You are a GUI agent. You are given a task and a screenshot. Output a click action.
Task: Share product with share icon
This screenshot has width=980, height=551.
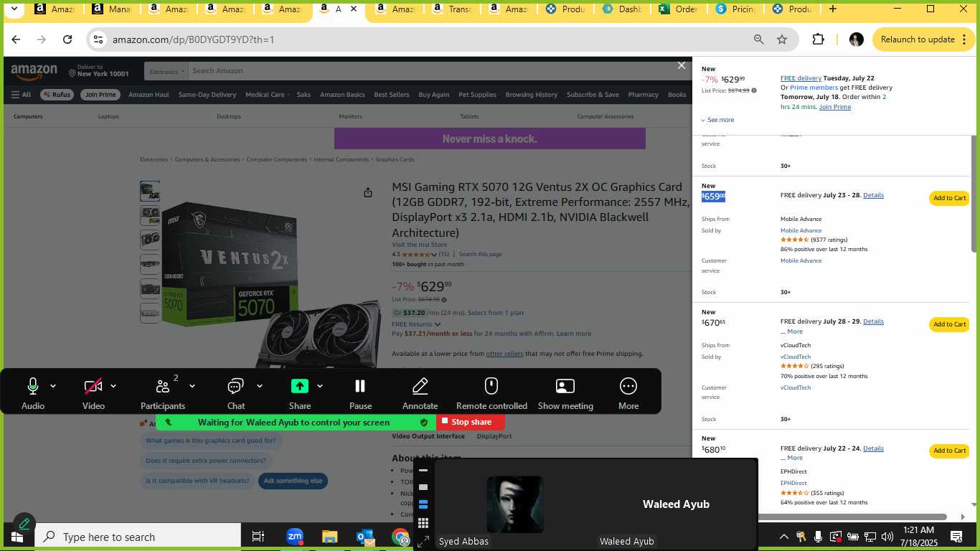click(368, 192)
